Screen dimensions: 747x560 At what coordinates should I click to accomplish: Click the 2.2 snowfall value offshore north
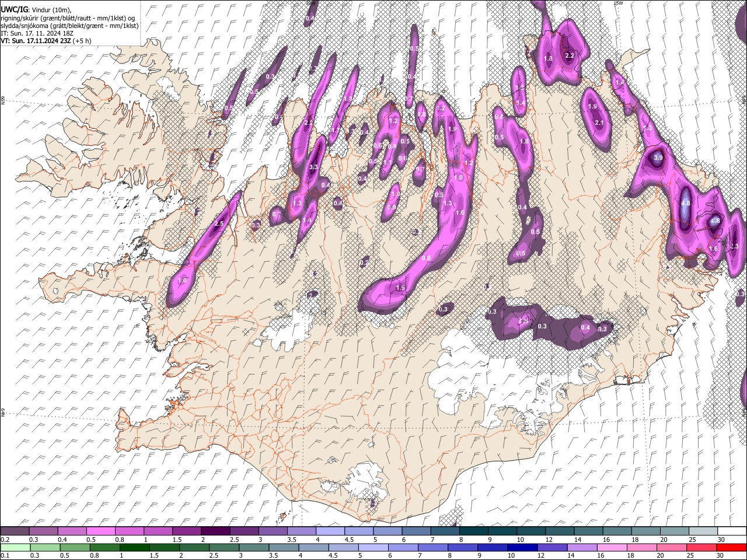coord(570,55)
